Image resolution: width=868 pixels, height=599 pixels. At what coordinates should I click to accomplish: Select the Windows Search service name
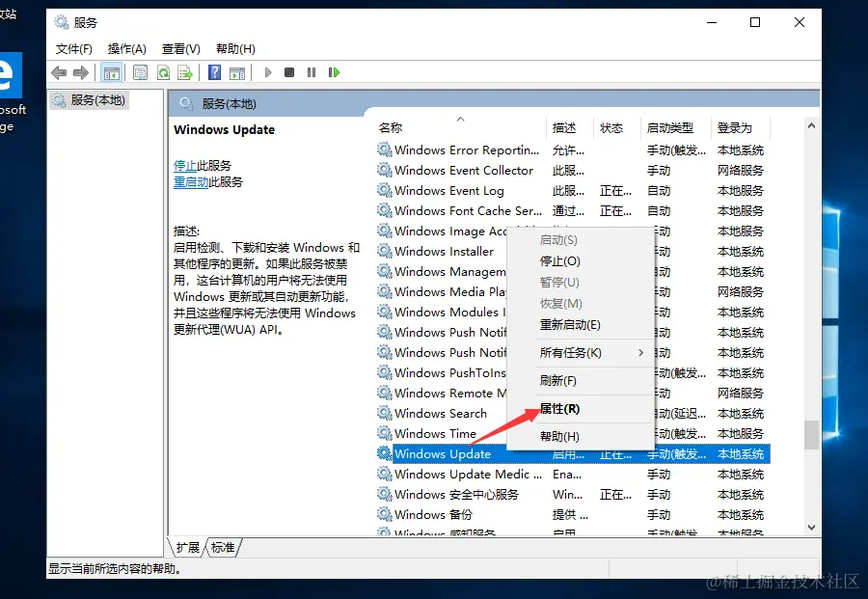(x=441, y=414)
